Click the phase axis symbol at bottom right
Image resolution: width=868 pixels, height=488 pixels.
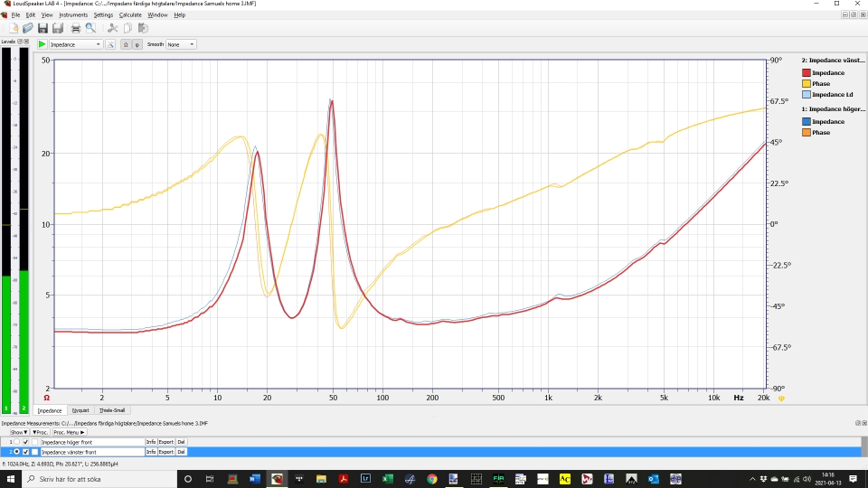pos(781,399)
